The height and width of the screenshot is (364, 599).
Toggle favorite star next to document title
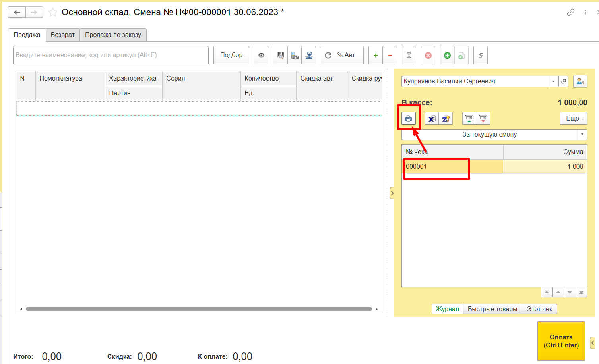click(52, 12)
